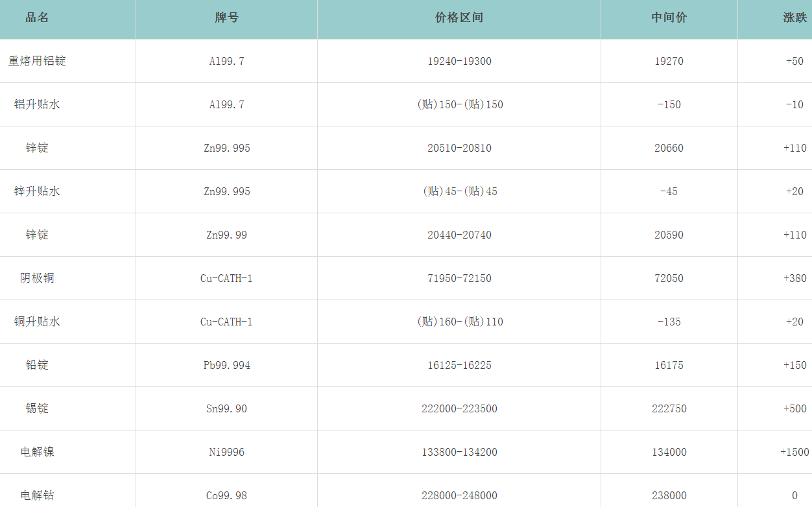Image resolution: width=812 pixels, height=507 pixels.
Task: Click the 222750 middle price value
Action: [669, 408]
